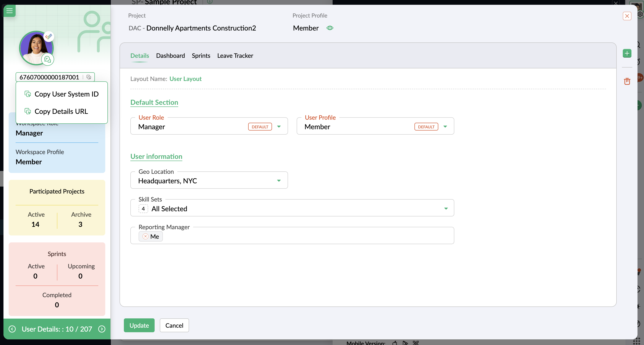Screen dimensions: 644x345
Task: Click the copy icon beside user ID
Action: click(x=89, y=77)
